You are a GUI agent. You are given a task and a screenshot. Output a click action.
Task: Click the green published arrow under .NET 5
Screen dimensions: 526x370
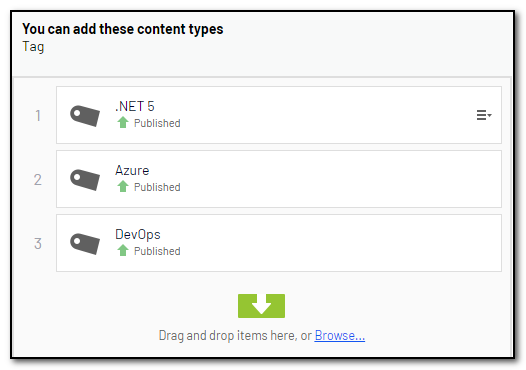click(x=123, y=122)
